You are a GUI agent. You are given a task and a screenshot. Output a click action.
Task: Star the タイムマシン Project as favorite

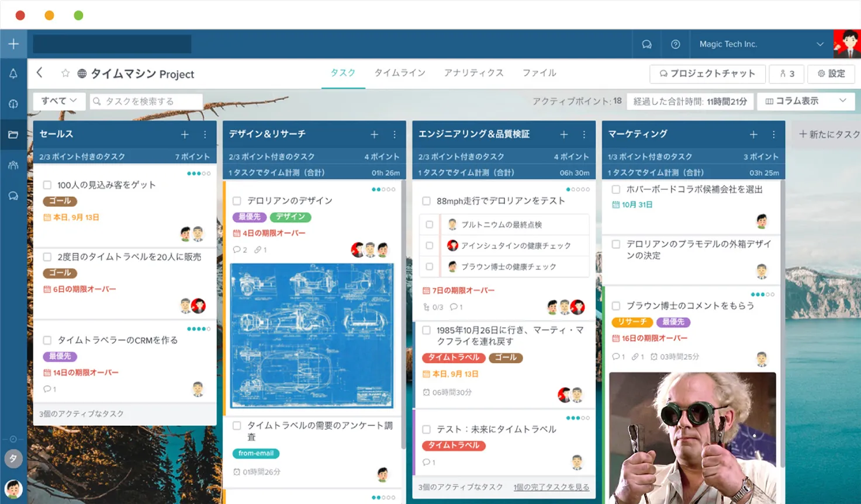pyautogui.click(x=65, y=74)
